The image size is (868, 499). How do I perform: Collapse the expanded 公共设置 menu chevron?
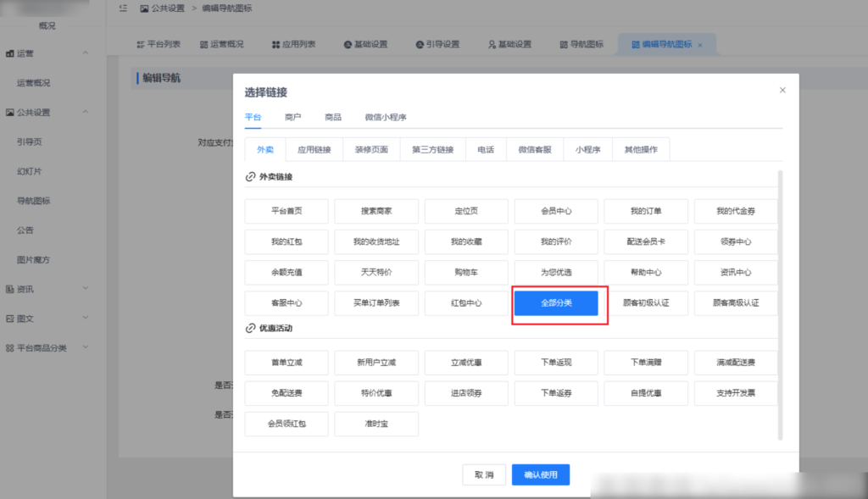point(84,110)
